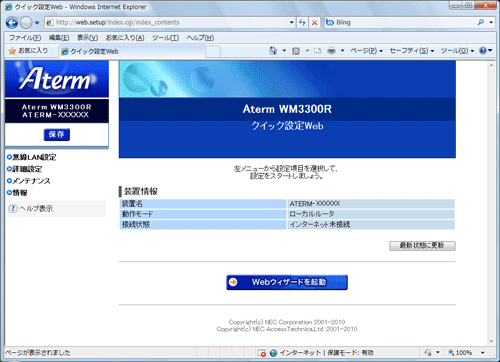Open the ページ(P) command menu
The height and width of the screenshot is (362, 500).
pyautogui.click(x=366, y=51)
